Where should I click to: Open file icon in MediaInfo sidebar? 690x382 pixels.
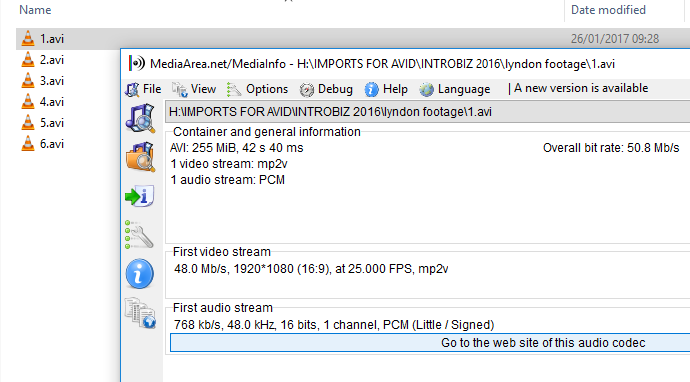click(140, 118)
